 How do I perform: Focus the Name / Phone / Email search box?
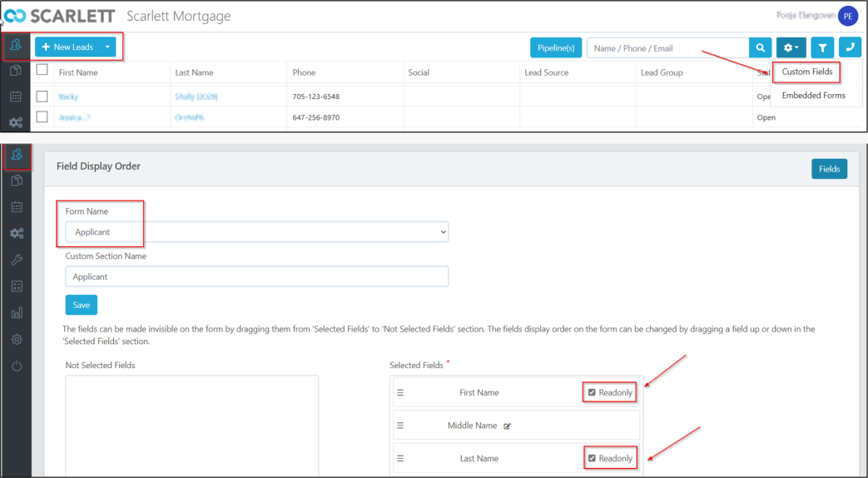tap(667, 48)
